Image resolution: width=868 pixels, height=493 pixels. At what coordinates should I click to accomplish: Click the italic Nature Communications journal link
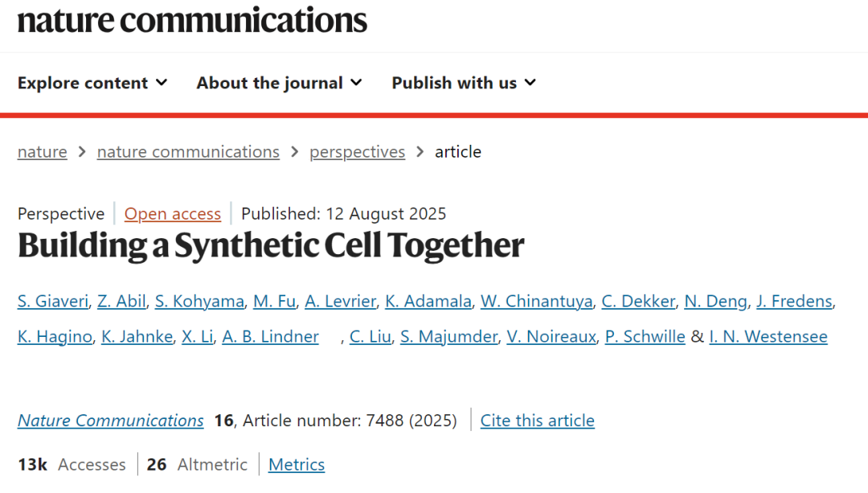point(111,421)
